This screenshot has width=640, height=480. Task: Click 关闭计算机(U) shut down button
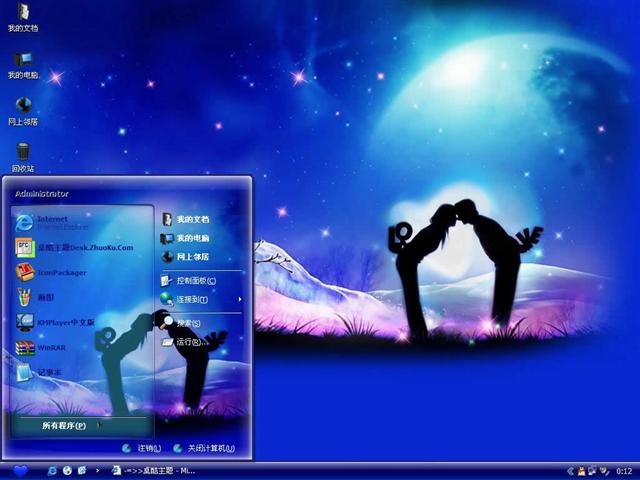204,449
